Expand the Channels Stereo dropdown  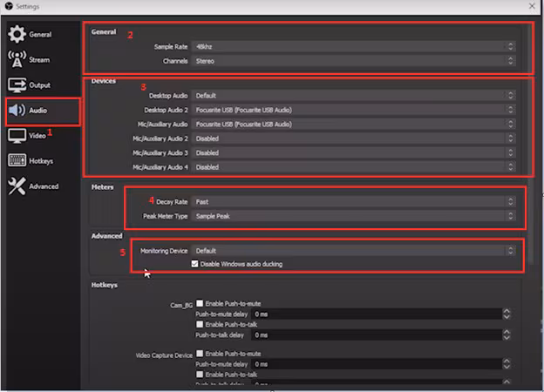353,61
